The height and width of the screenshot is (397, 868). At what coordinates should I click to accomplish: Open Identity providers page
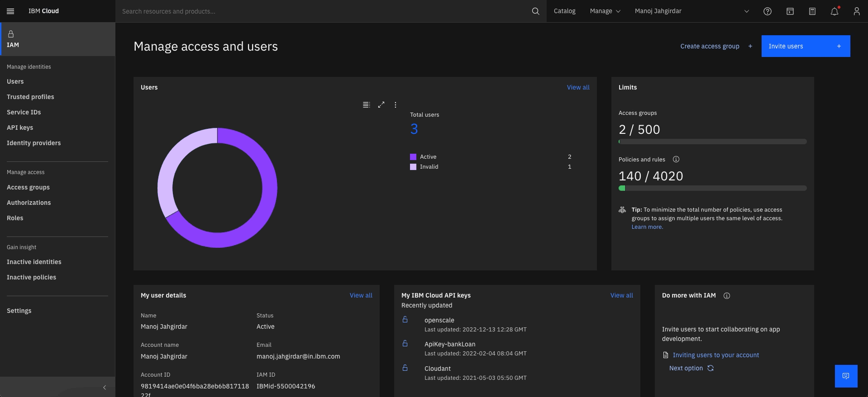[x=34, y=143]
